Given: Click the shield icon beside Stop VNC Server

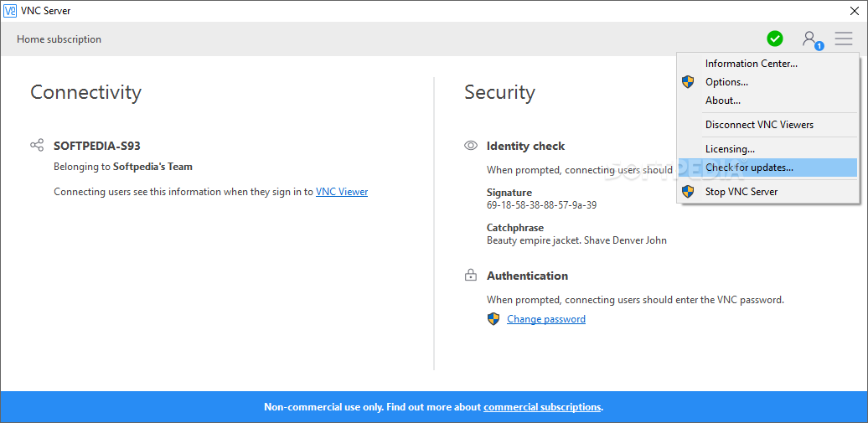Looking at the screenshot, I should (x=688, y=192).
